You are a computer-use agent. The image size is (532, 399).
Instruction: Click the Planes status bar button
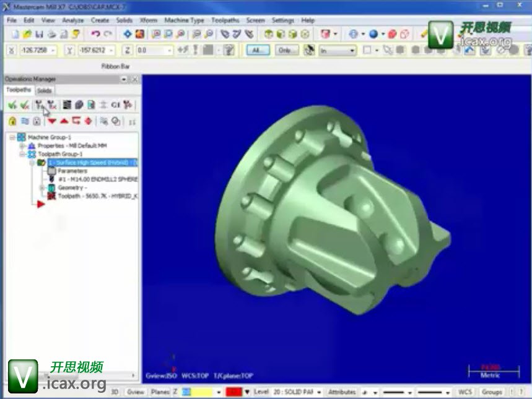point(160,392)
